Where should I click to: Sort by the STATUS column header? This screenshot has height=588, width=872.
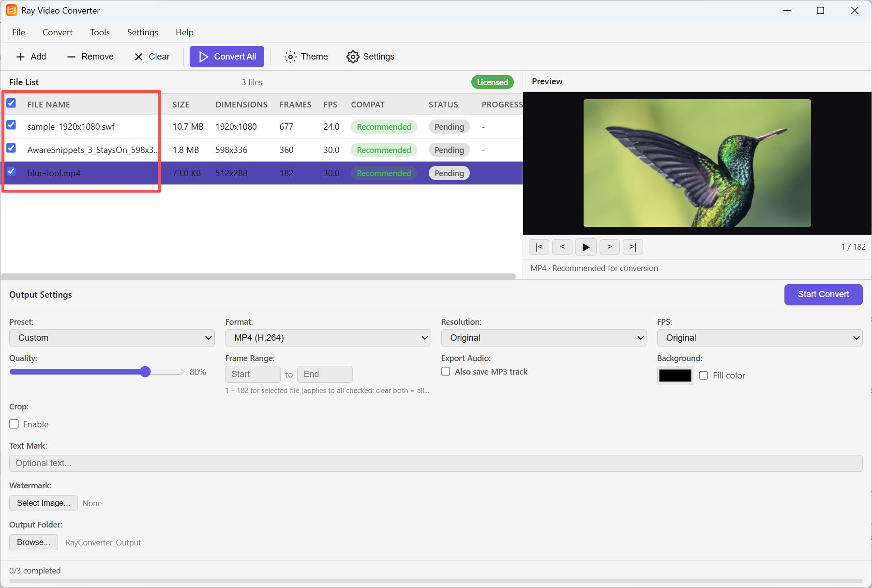443,105
